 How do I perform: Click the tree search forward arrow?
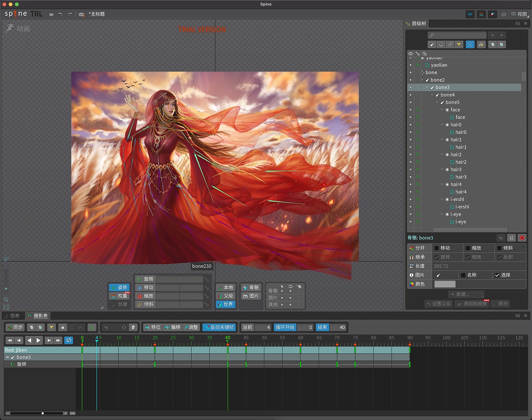502,35
